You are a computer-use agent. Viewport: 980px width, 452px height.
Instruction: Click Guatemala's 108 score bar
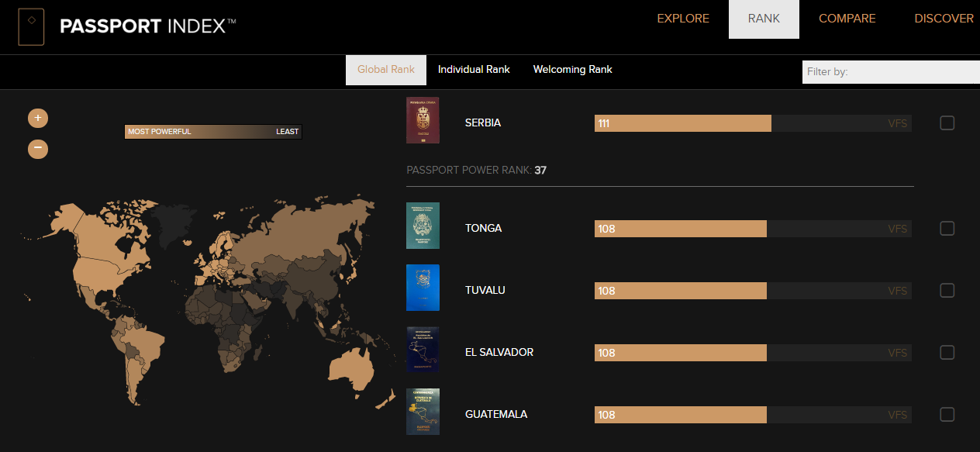tap(681, 415)
